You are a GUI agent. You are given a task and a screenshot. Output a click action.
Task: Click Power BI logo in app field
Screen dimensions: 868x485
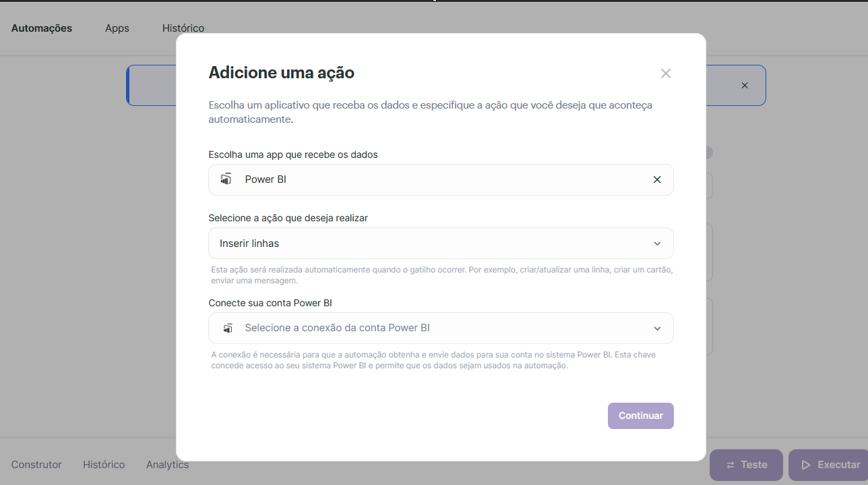tap(226, 179)
